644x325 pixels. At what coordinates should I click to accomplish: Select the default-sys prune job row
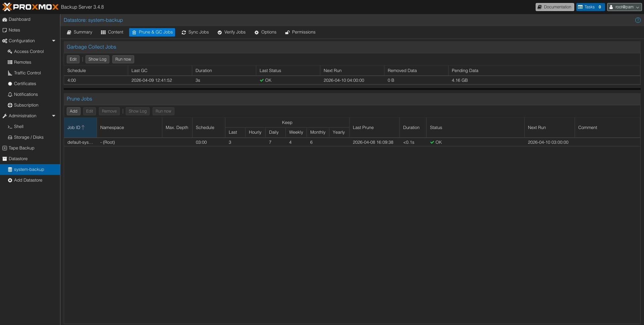tap(80, 142)
